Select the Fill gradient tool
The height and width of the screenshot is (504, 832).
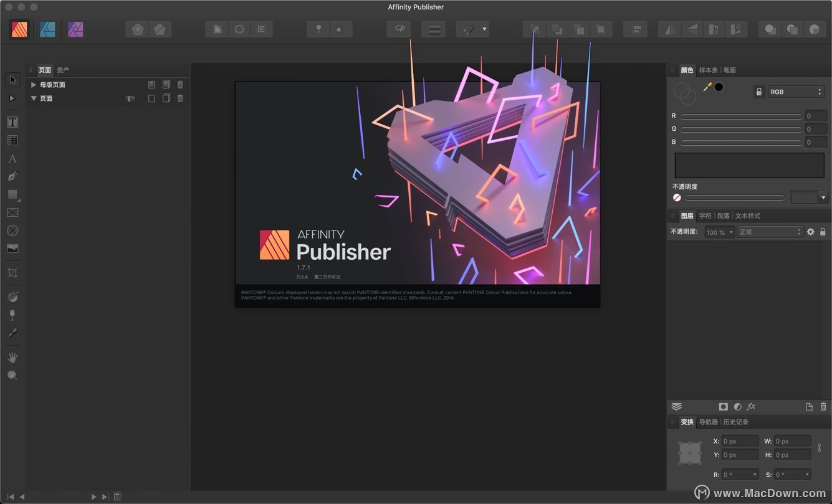(x=12, y=297)
